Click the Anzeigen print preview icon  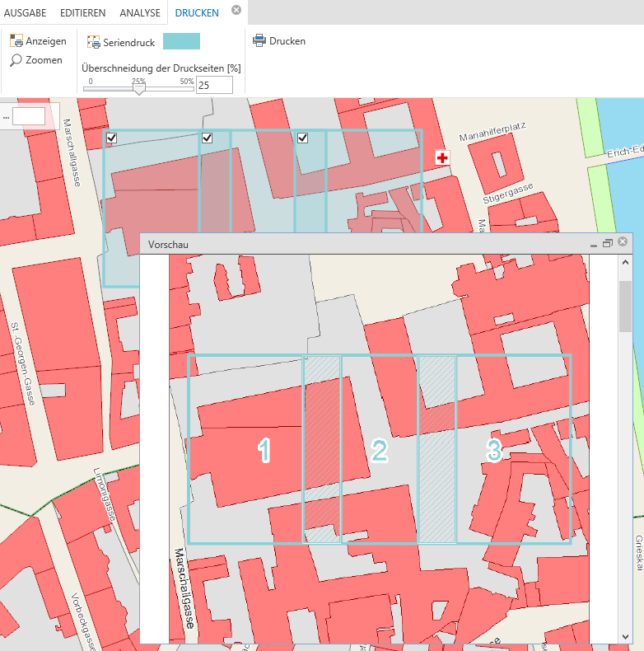tap(16, 41)
